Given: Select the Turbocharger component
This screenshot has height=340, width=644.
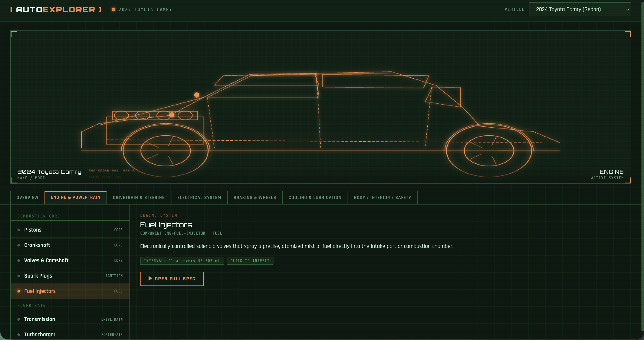Looking at the screenshot, I should click(x=70, y=334).
